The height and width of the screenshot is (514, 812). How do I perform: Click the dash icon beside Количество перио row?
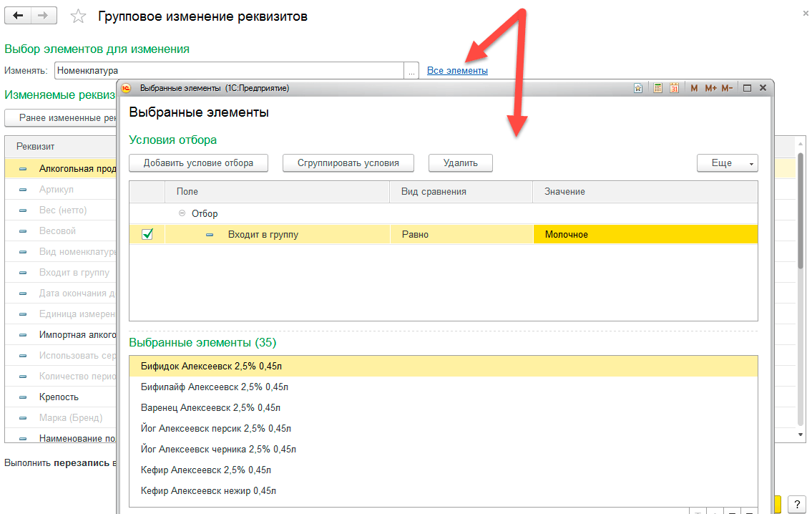[23, 377]
